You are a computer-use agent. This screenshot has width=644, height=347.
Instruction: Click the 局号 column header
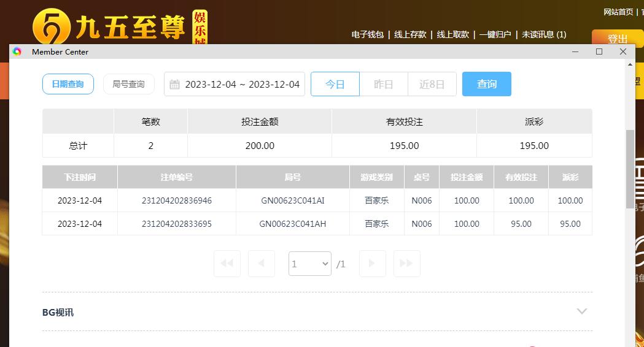click(x=293, y=177)
